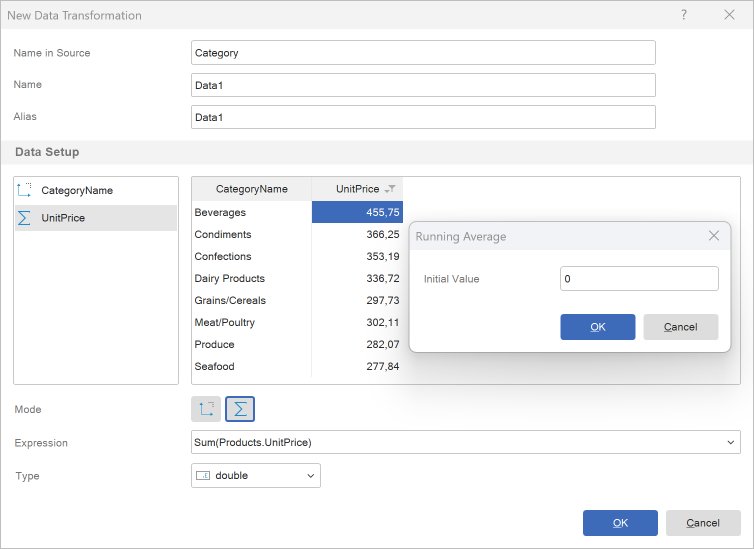Screen dimensions: 754x549
Task: Focus the Alias text field
Action: tap(422, 117)
